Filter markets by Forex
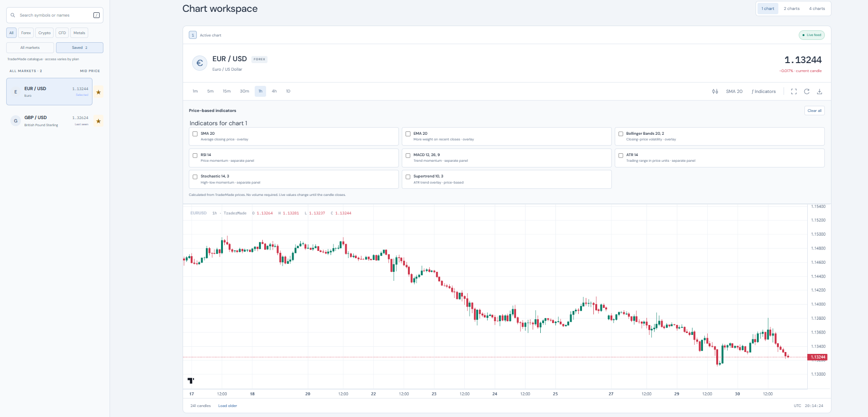 point(26,33)
